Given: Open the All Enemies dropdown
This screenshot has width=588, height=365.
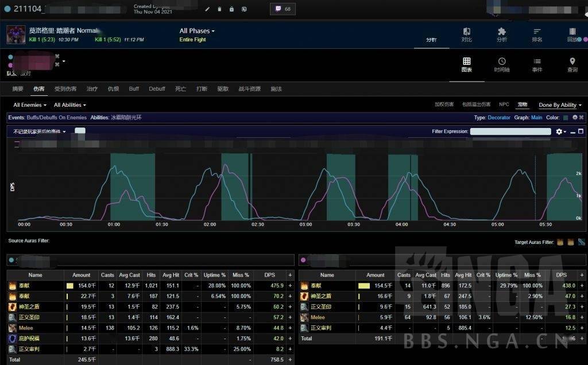Looking at the screenshot, I should 30,105.
